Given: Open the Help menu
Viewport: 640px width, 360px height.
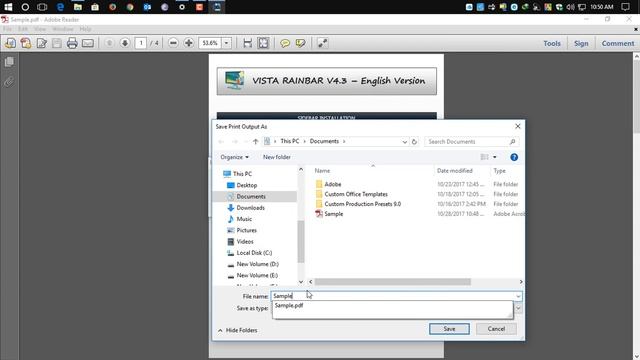Looking at the screenshot, I should pos(85,29).
